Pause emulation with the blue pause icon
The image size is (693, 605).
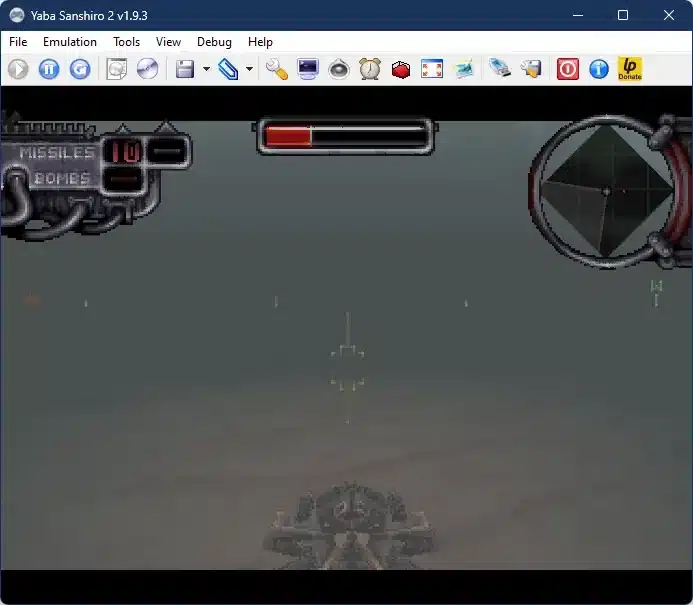click(49, 69)
